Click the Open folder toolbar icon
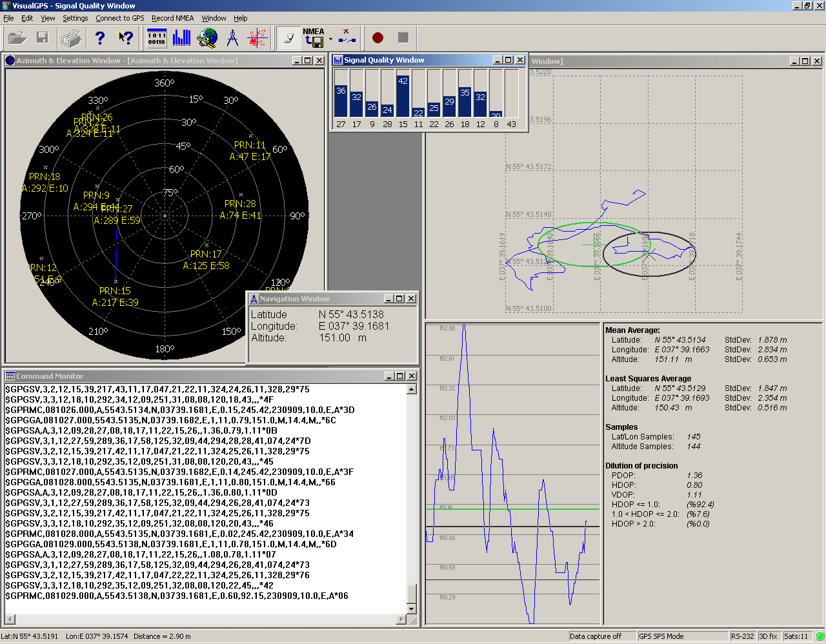The image size is (826, 644). [x=17, y=38]
